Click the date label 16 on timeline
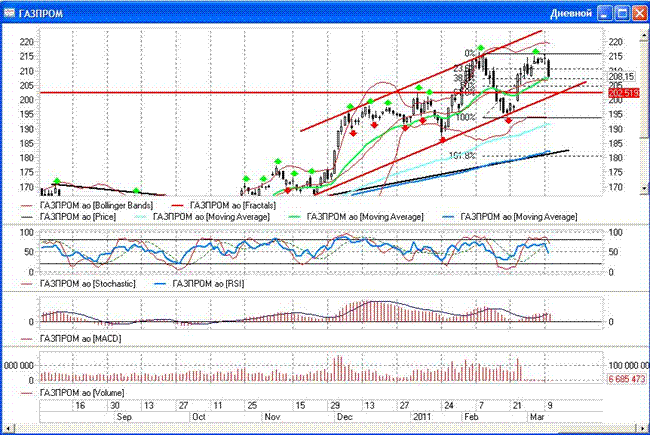The width and height of the screenshot is (650, 435). [80, 406]
